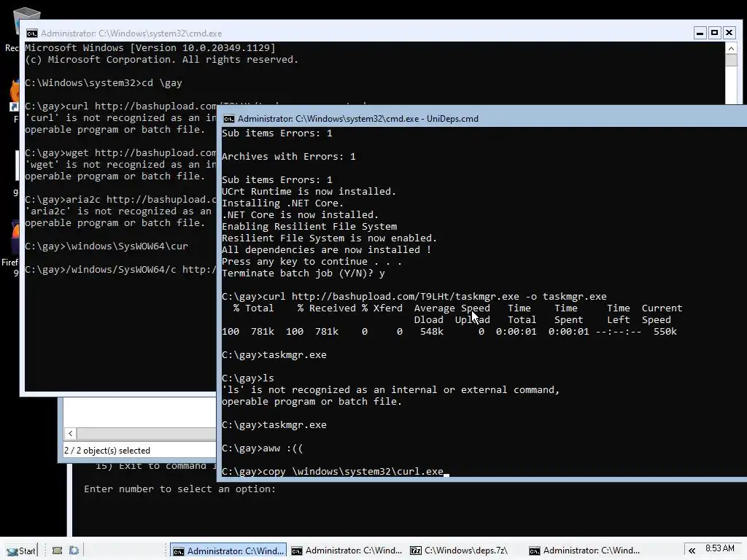Viewport: 747px width, 560px height.
Task: Click the 'Resilient File System is now enabled.' line
Action: tap(329, 238)
